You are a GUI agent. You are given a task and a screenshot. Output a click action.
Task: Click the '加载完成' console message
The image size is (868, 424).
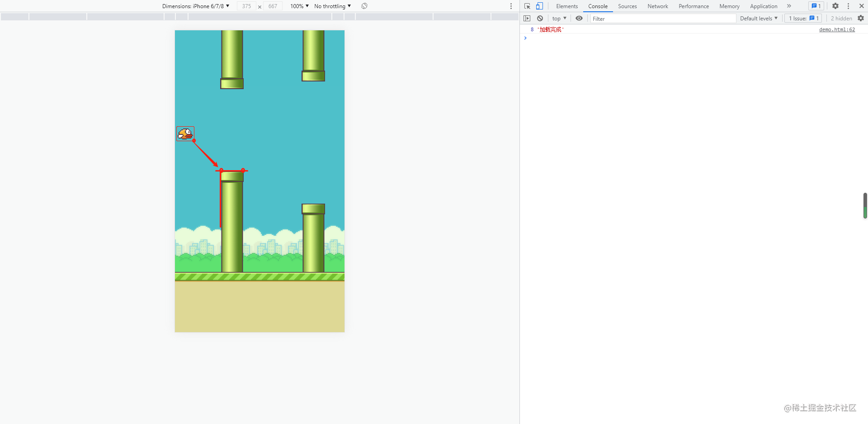coord(550,29)
